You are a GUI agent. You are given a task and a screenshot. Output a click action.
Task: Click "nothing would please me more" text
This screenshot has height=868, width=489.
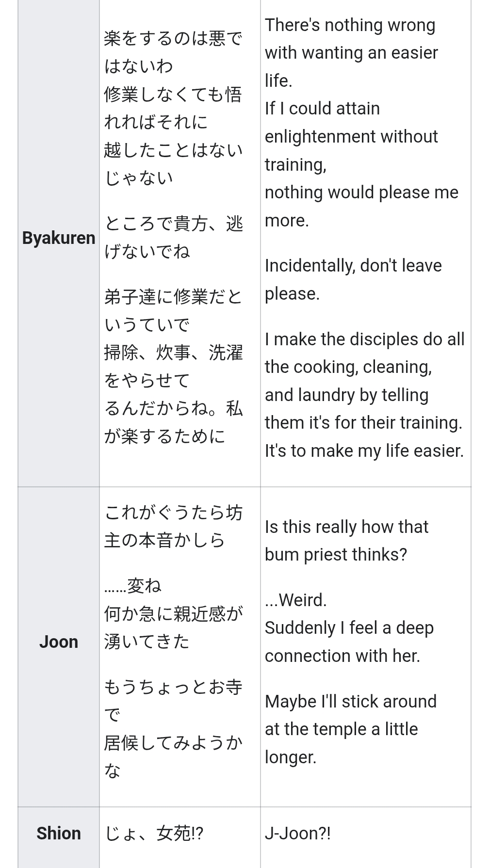point(361,193)
